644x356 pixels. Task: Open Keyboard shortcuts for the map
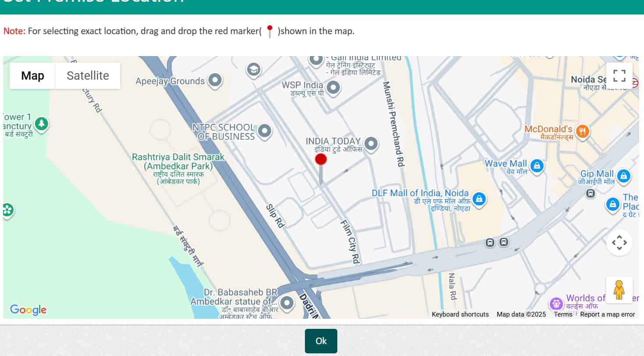pos(460,314)
